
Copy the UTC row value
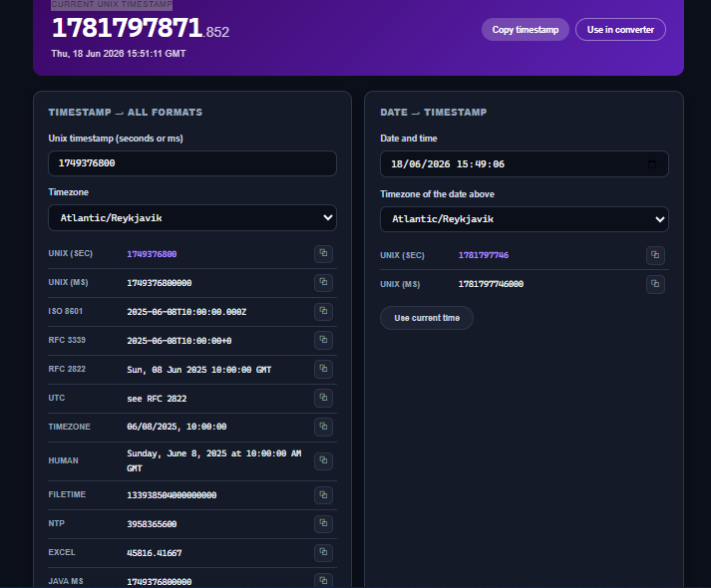point(323,399)
